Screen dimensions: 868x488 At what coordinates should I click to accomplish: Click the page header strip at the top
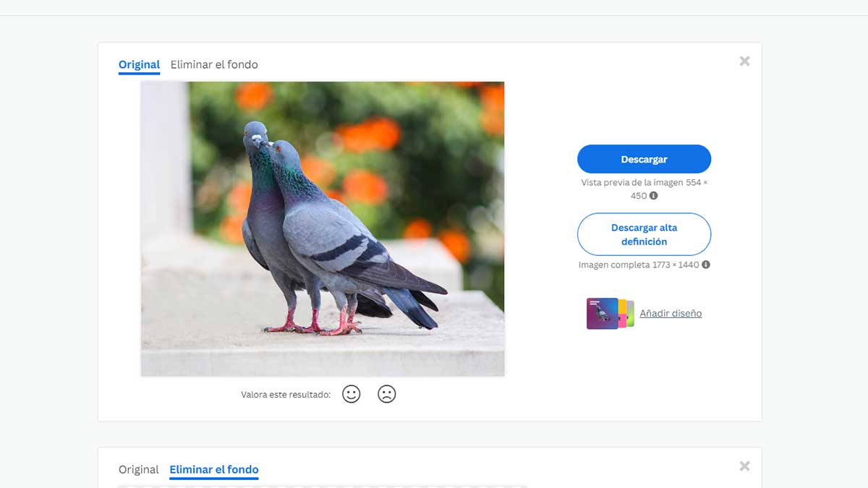(x=434, y=7)
